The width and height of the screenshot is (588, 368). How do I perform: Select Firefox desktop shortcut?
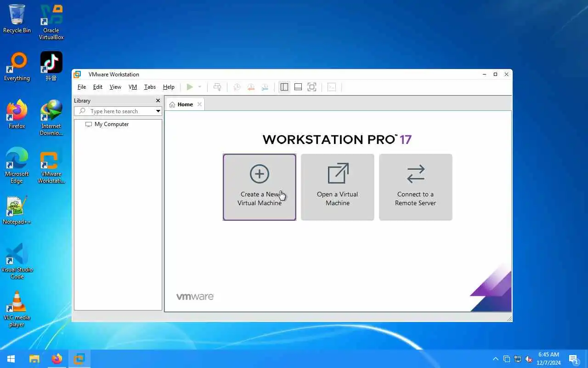17,115
